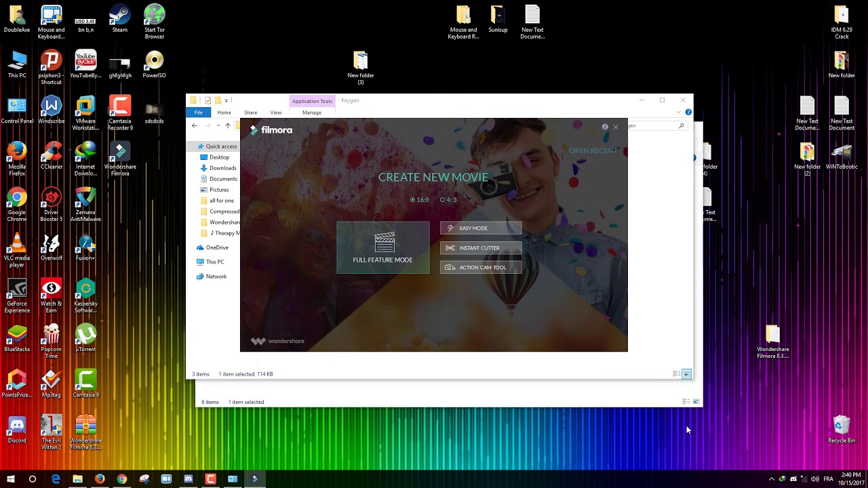
Task: Open Downloads in the navigation pane
Action: [x=218, y=168]
